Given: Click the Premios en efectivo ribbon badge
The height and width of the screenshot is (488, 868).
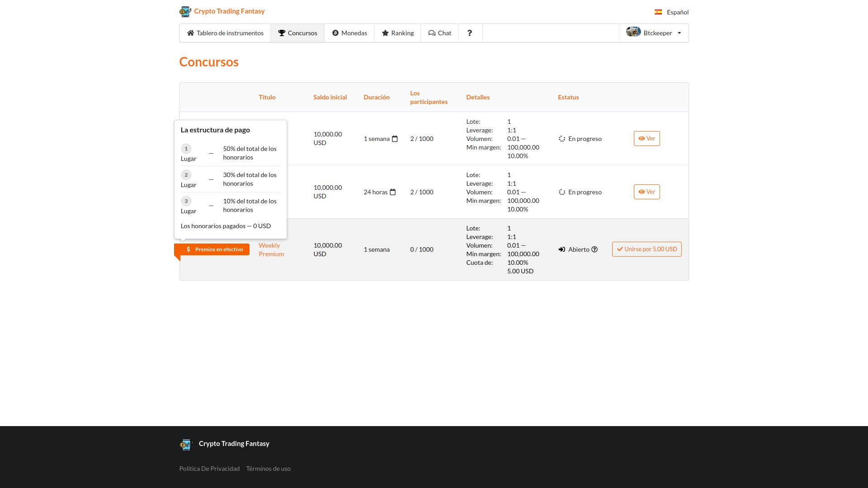Looking at the screenshot, I should coord(214,249).
